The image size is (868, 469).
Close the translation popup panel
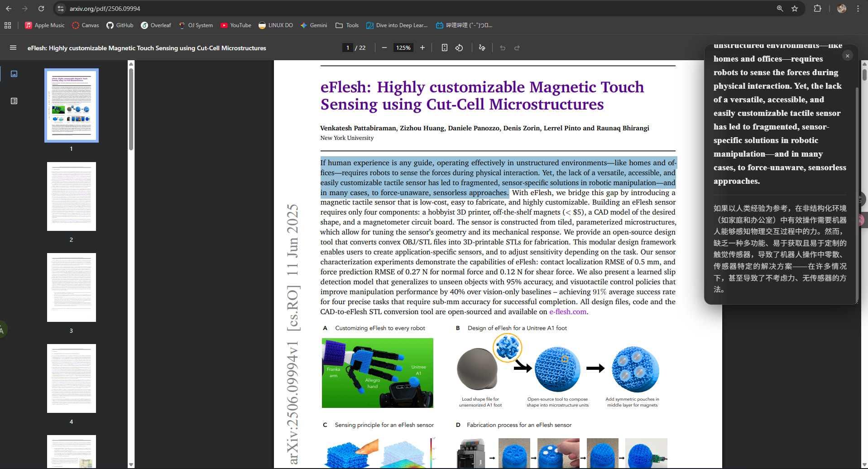pyautogui.click(x=848, y=56)
